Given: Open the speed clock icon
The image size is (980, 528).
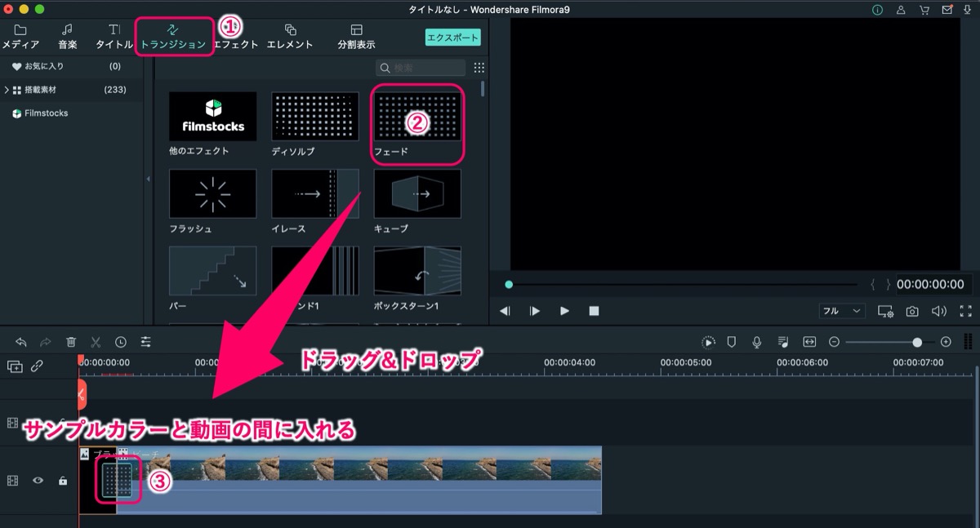Looking at the screenshot, I should 121,342.
